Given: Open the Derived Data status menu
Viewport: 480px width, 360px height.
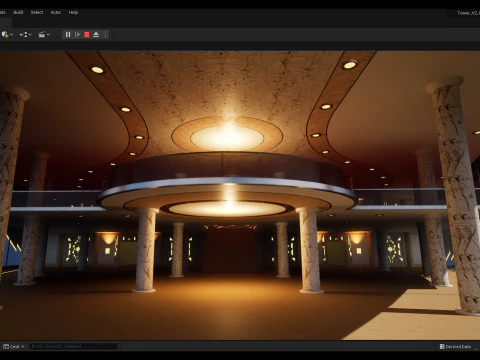Looking at the screenshot, I should pos(455,347).
